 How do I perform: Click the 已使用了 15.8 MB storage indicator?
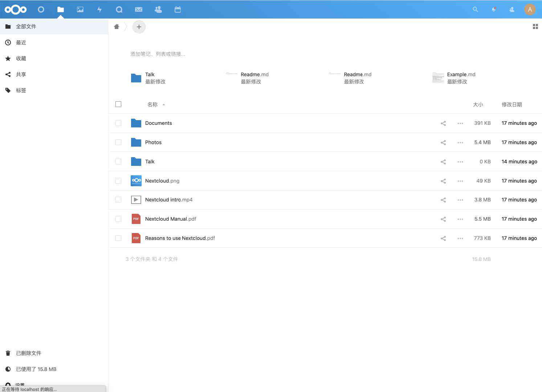point(54,369)
